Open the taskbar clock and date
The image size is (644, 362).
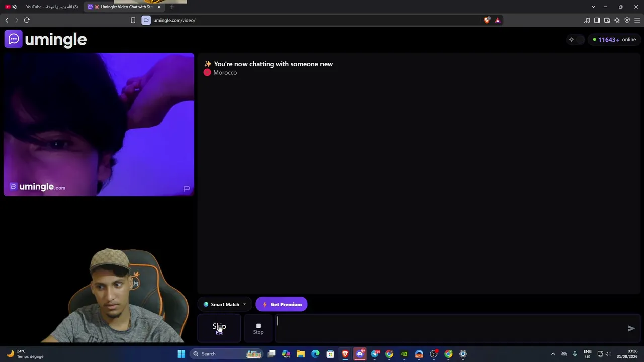click(x=627, y=354)
